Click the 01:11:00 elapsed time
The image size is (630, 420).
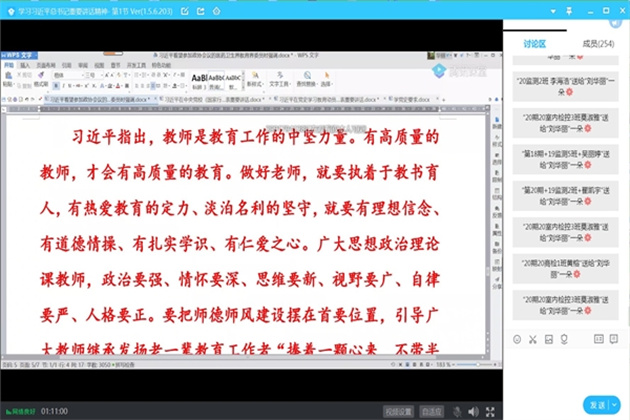click(x=54, y=412)
